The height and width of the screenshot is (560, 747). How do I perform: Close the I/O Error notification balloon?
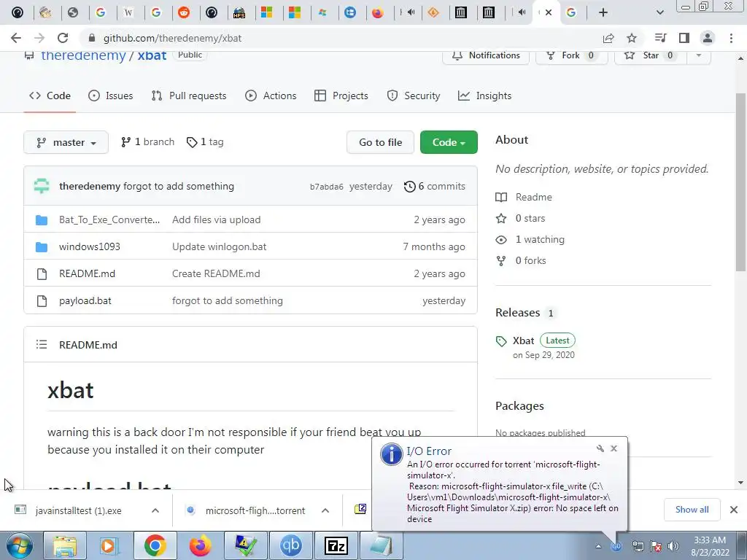tap(614, 448)
